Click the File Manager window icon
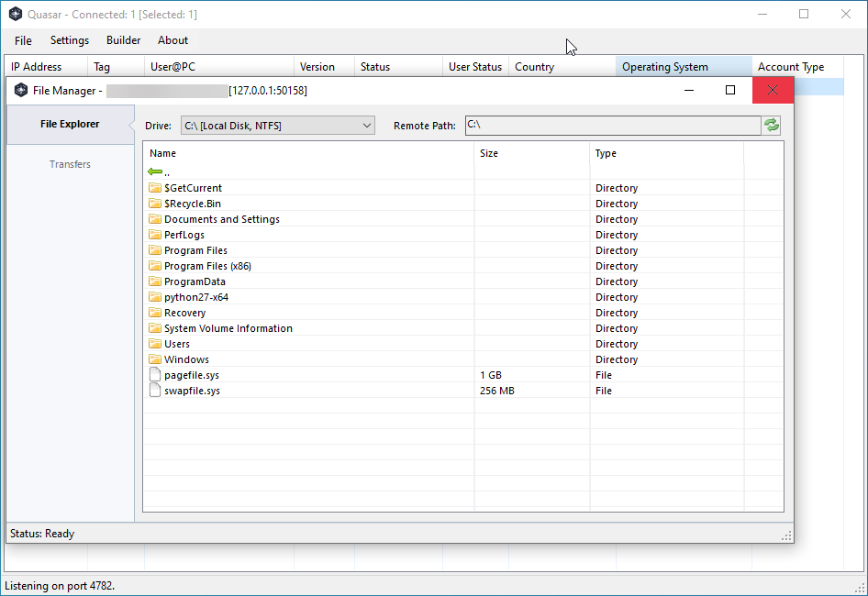Viewport: 868px width, 596px height. (20, 90)
